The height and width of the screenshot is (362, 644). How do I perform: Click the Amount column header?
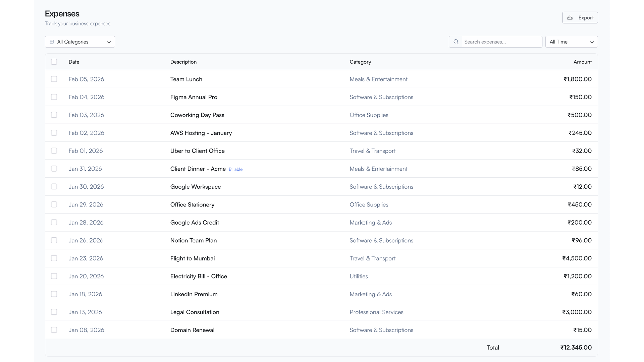click(582, 62)
